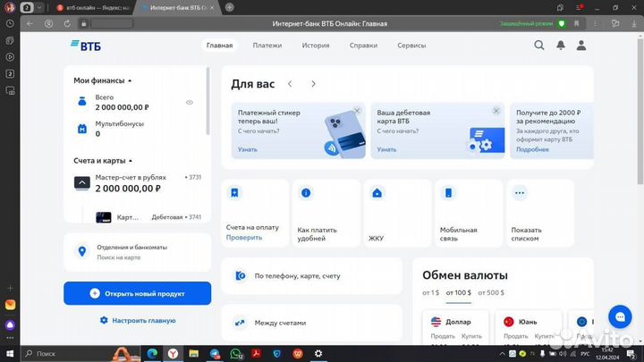The height and width of the screenshot is (362, 644).
Task: Open the chat support bubble
Action: tap(620, 316)
